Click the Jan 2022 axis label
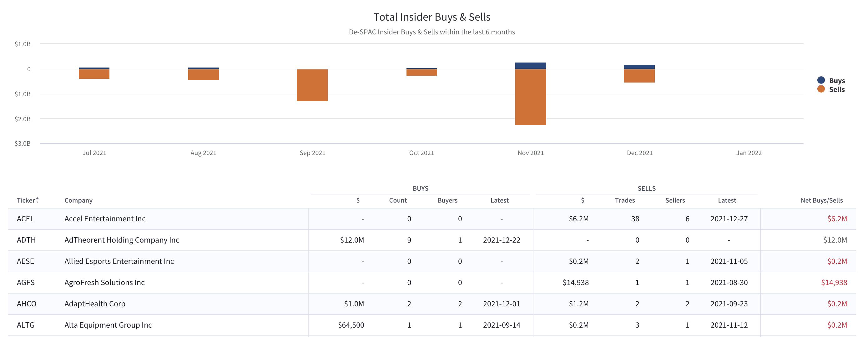Screen dimensions: 868x337 click(749, 153)
